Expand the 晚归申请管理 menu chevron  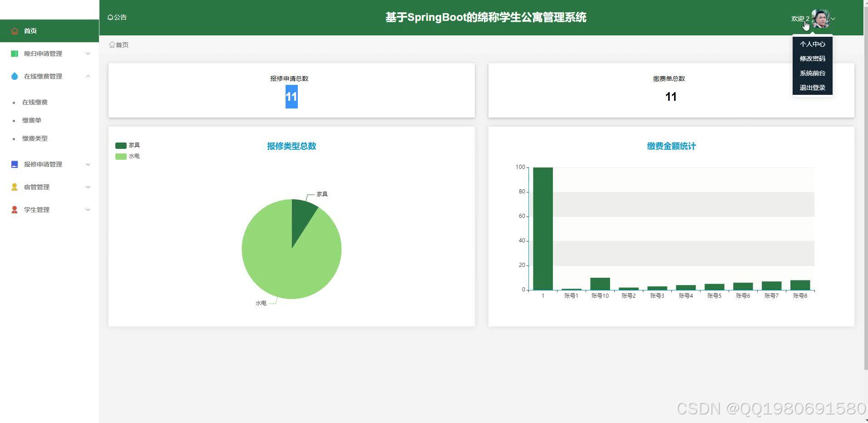click(88, 54)
